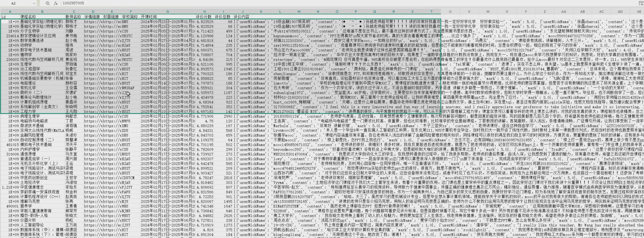This screenshot has height=238, width=644.
Task: Select the cell '动物学'
Action: pos(42,45)
